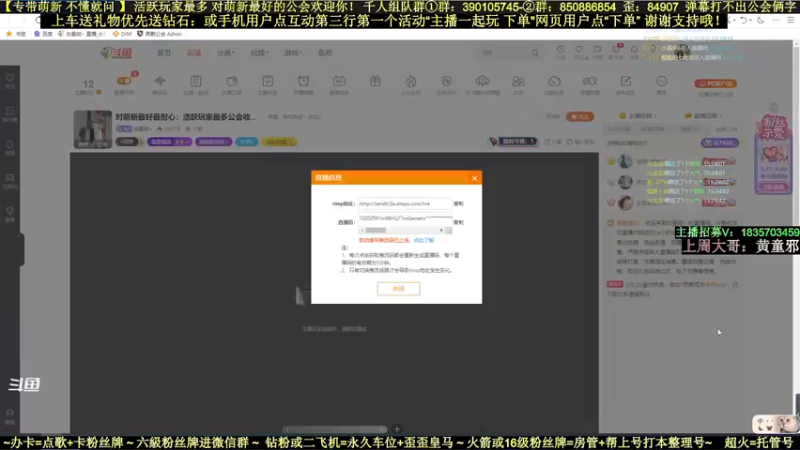Open the more options ellipsis icon
The image size is (800, 450).
661,81
